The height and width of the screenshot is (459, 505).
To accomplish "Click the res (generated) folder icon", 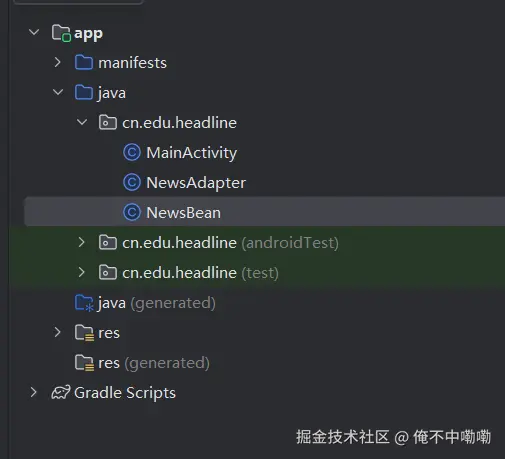I will pyautogui.click(x=84, y=363).
